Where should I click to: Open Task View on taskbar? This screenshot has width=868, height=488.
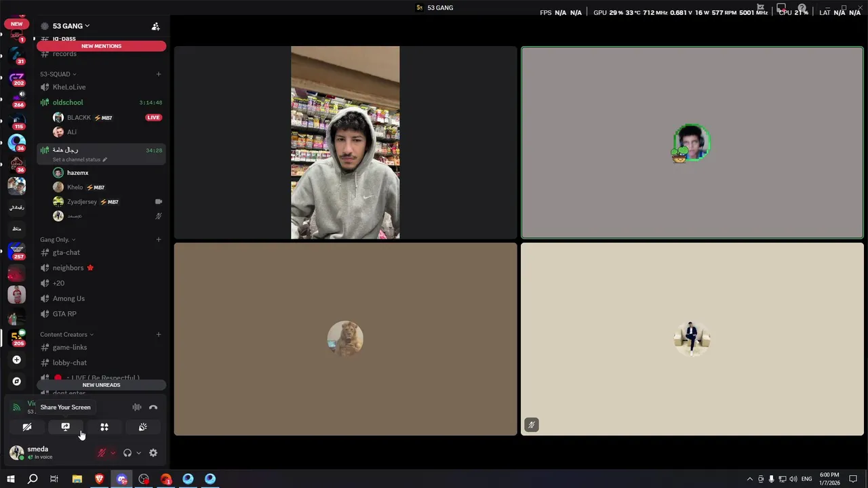(54, 479)
